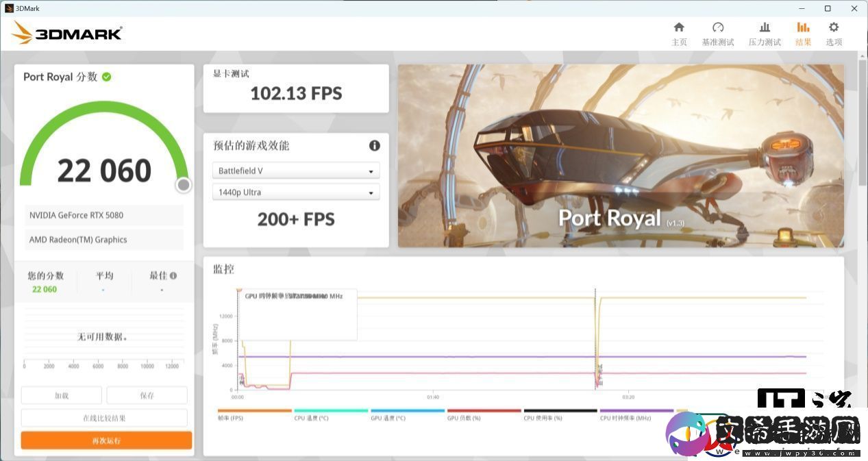Toggle the CPU 时钟频率 (MHz) legend series
This screenshot has height=461, width=868.
point(636,414)
